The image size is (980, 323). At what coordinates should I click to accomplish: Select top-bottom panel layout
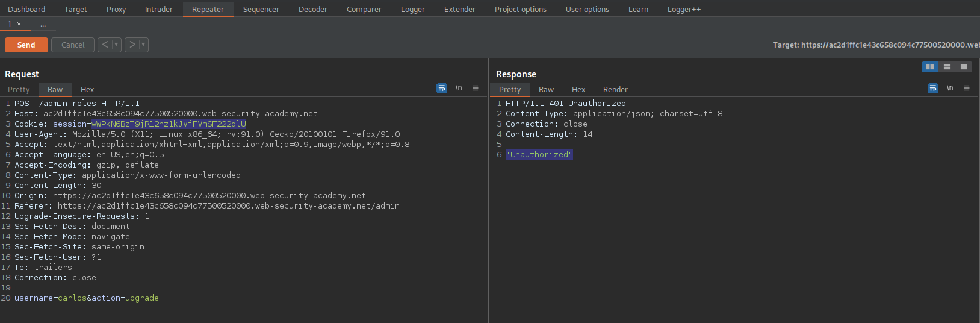(x=946, y=67)
